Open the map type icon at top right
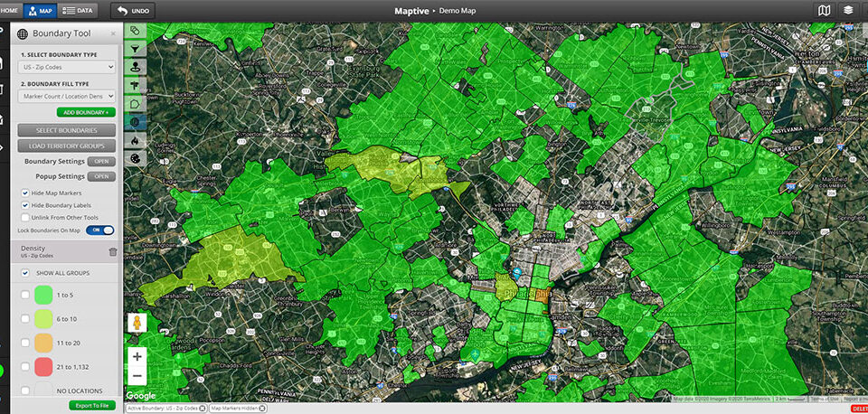The image size is (868, 414). [825, 10]
